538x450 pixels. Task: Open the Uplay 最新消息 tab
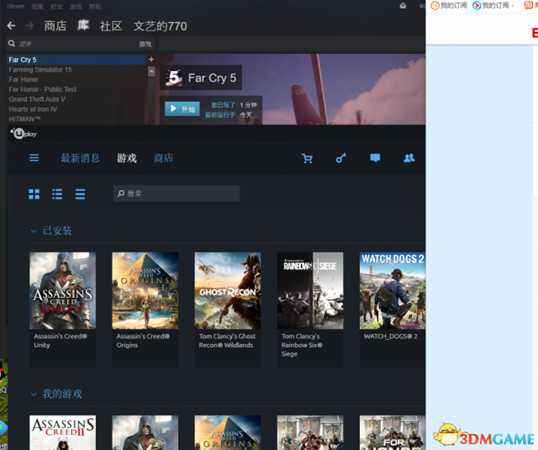click(80, 158)
